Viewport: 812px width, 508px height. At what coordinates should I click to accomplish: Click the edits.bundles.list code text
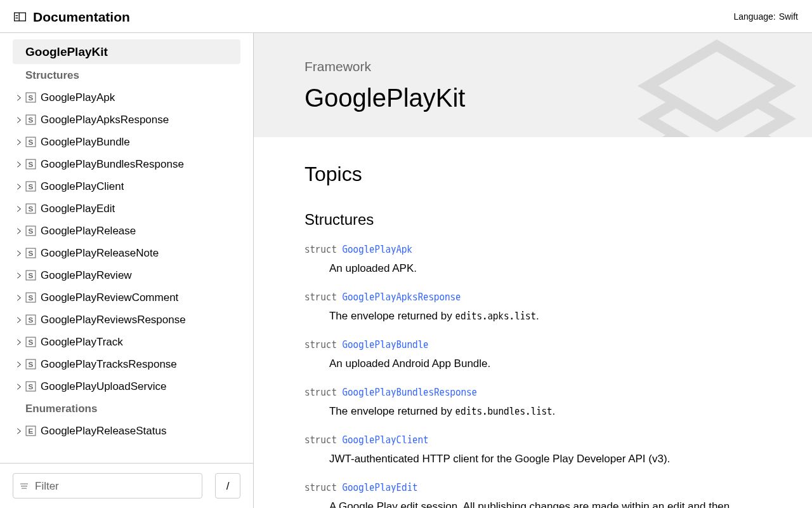coord(504,411)
